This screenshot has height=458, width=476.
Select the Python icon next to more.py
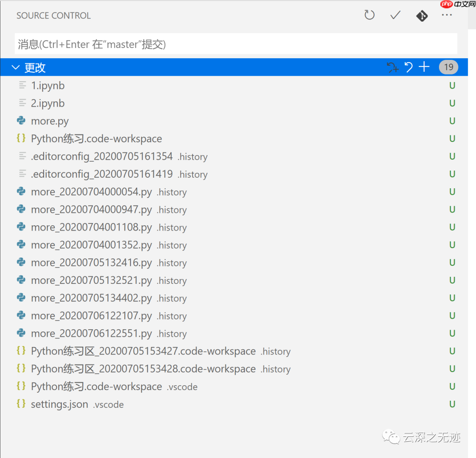20,120
